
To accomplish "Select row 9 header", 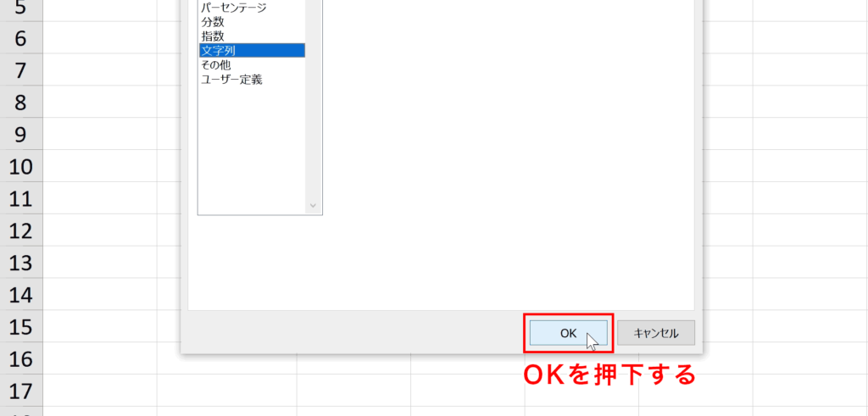I will [x=21, y=134].
